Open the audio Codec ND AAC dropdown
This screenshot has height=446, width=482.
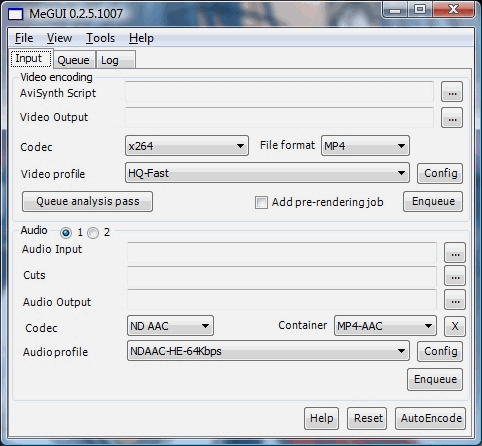tap(170, 326)
